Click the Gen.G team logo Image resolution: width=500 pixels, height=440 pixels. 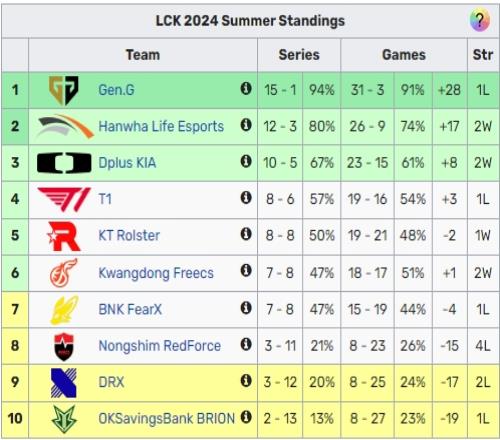(64, 90)
